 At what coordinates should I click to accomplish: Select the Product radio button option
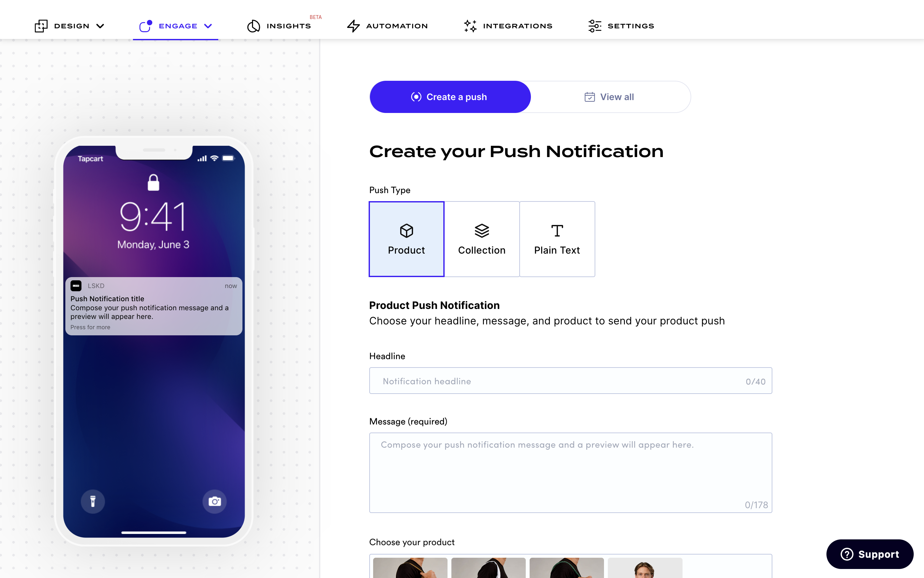click(x=406, y=238)
